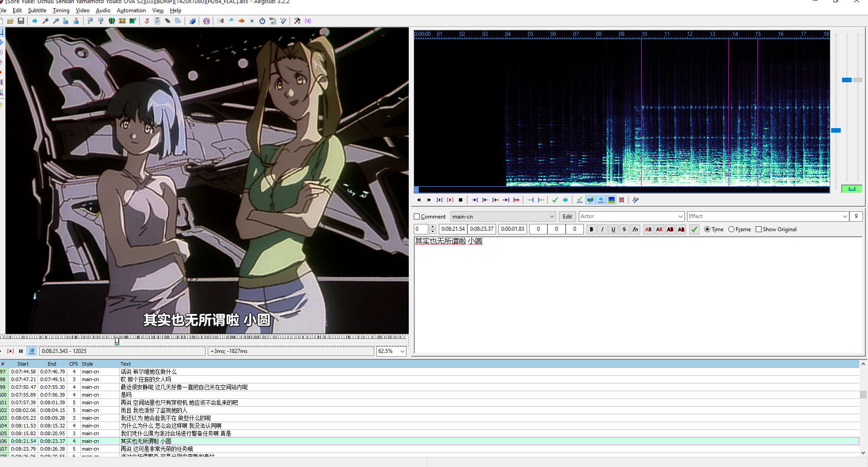
Task: Open the 62.5% video zoom dropdown
Action: [402, 351]
